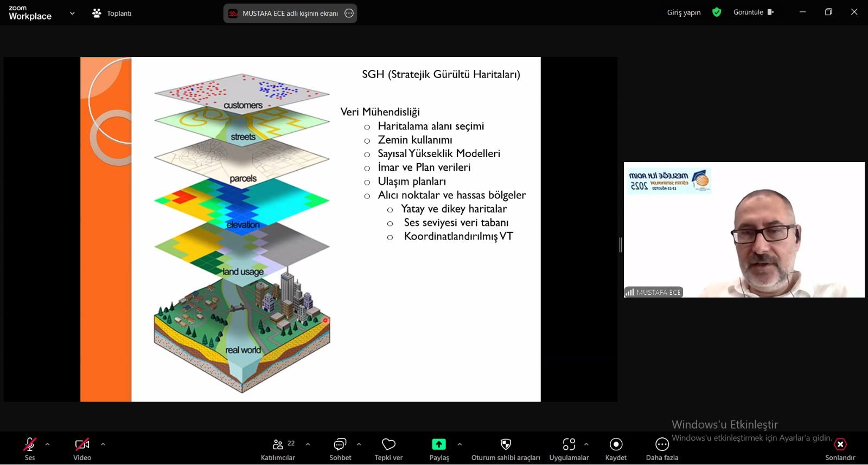Switch to the Toplantı tab

pos(112,14)
